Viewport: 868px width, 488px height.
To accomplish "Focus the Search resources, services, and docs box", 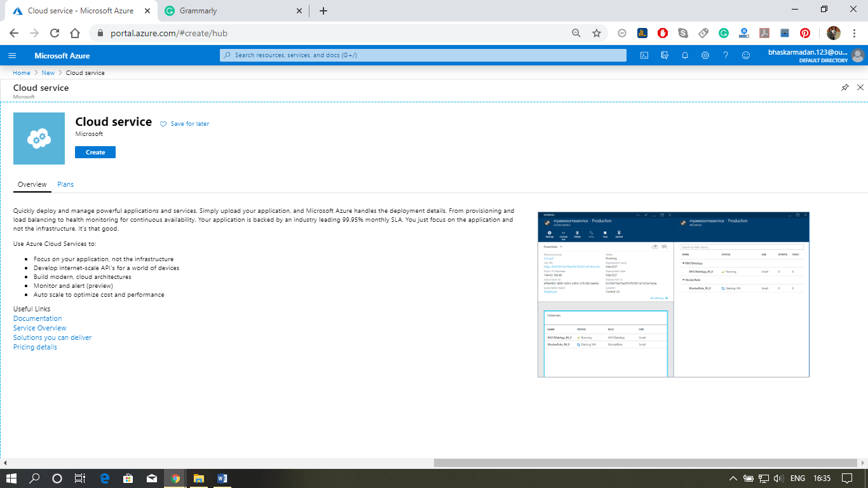I will 423,55.
